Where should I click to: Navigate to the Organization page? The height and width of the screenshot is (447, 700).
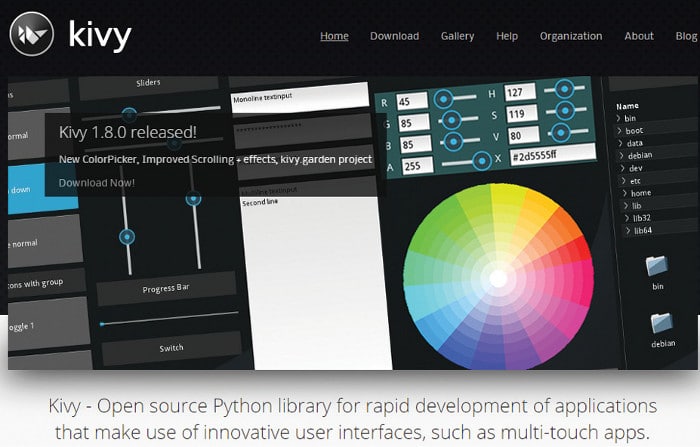[x=570, y=36]
